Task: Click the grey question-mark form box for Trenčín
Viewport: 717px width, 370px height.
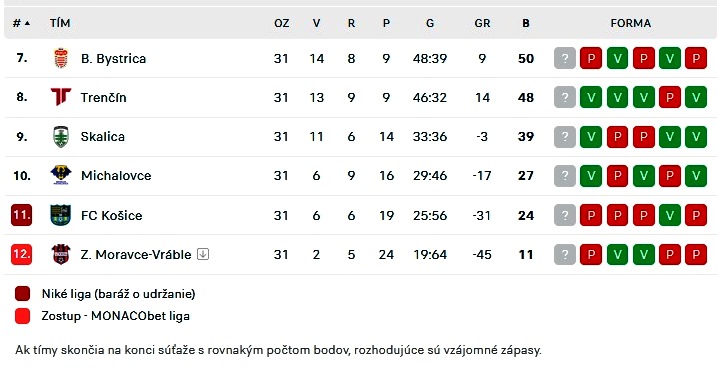Action: point(565,97)
